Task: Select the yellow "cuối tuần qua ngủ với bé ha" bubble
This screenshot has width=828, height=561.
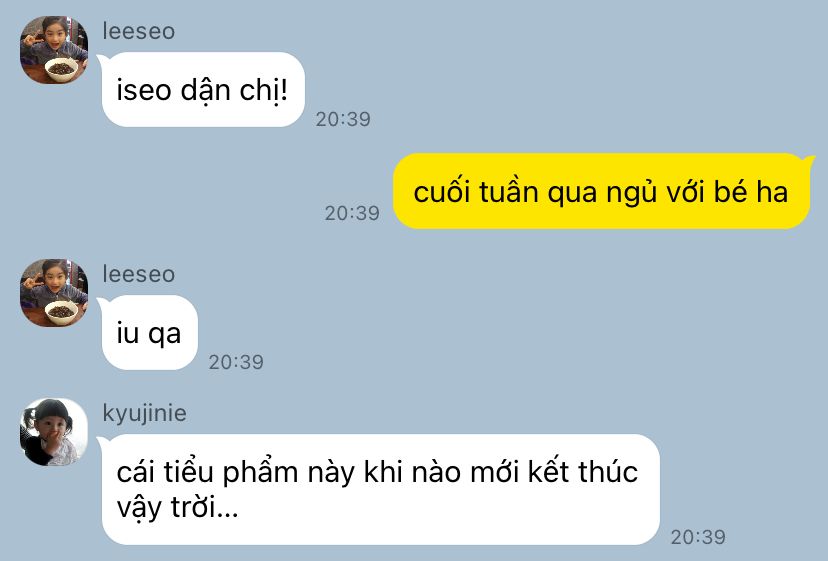Action: tap(601, 191)
